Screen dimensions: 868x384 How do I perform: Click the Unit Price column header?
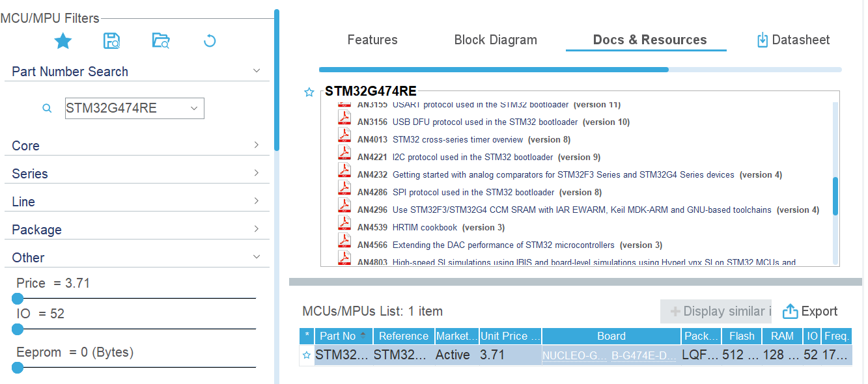(511, 336)
